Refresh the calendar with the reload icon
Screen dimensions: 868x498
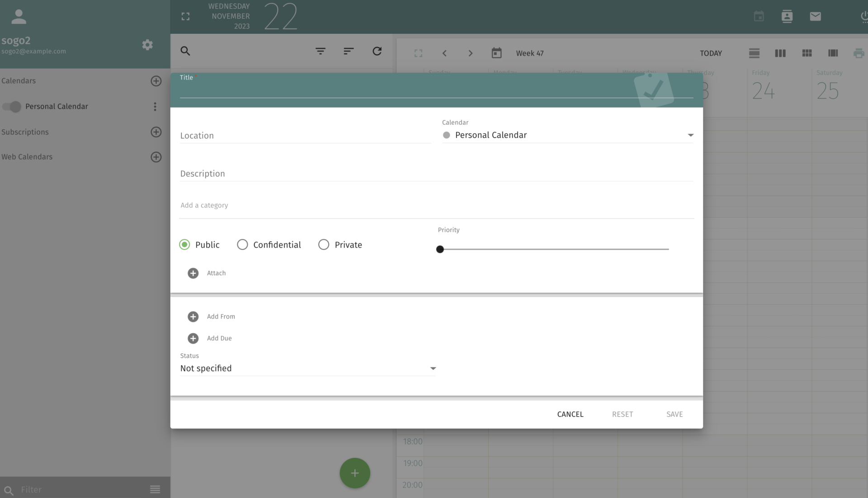(377, 51)
